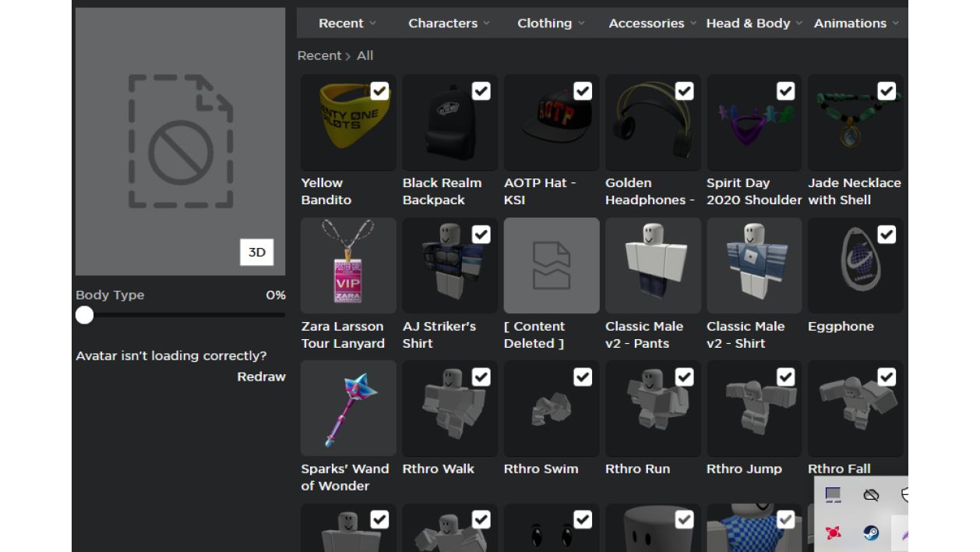The height and width of the screenshot is (552, 980).
Task: Uncheck the Black Realm Backpack checkbox
Action: pyautogui.click(x=481, y=91)
